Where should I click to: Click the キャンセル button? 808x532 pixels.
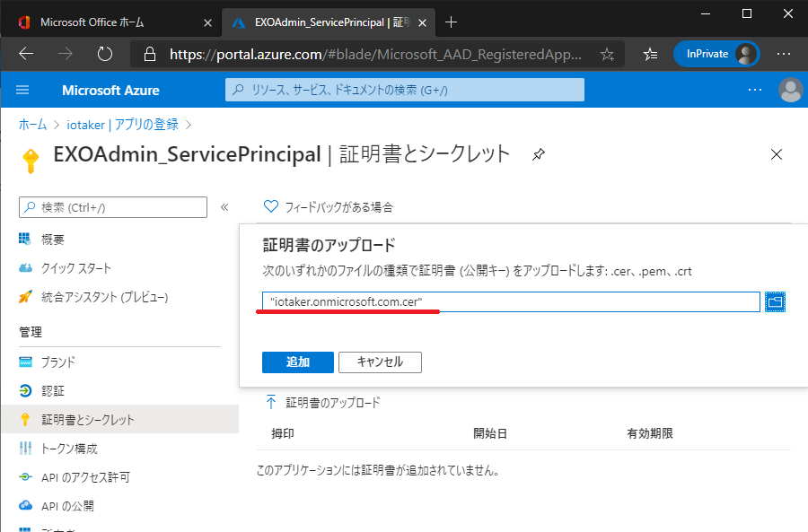[x=380, y=362]
